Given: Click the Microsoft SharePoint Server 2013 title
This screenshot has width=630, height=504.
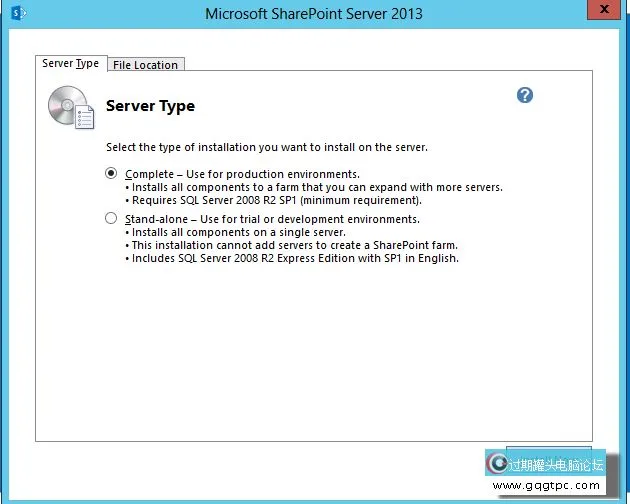Looking at the screenshot, I should click(x=313, y=14).
